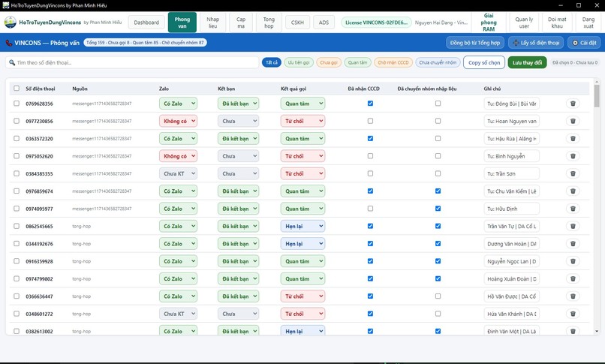Viewport: 605px width, 364px height.
Task: Click Dang xuat logout button
Action: point(588,23)
